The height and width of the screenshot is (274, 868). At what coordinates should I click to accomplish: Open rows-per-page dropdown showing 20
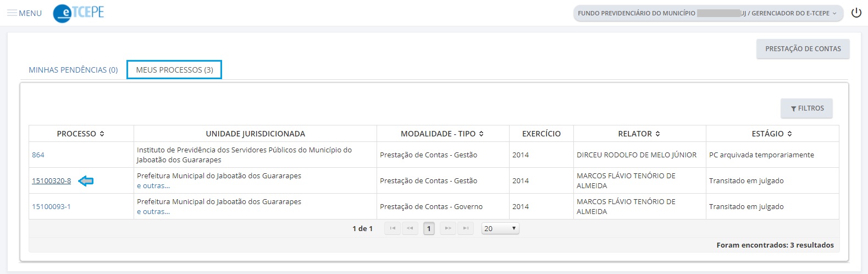[500, 228]
